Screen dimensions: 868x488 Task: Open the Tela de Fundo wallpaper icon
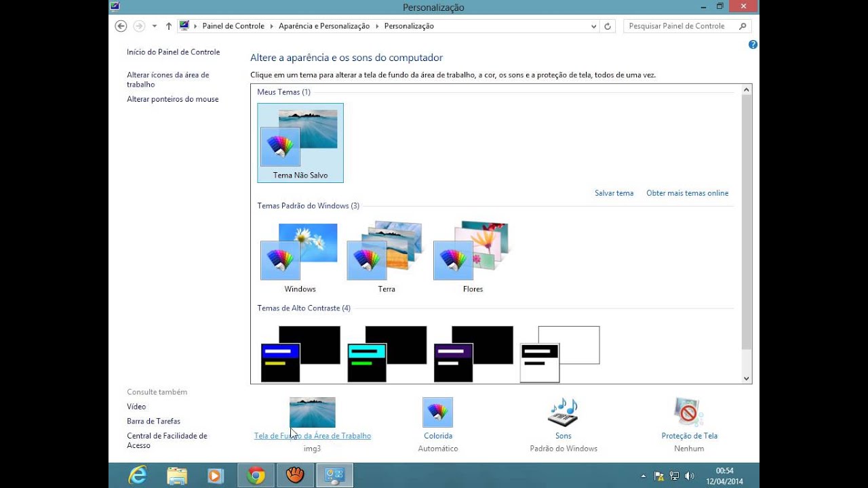click(x=312, y=413)
